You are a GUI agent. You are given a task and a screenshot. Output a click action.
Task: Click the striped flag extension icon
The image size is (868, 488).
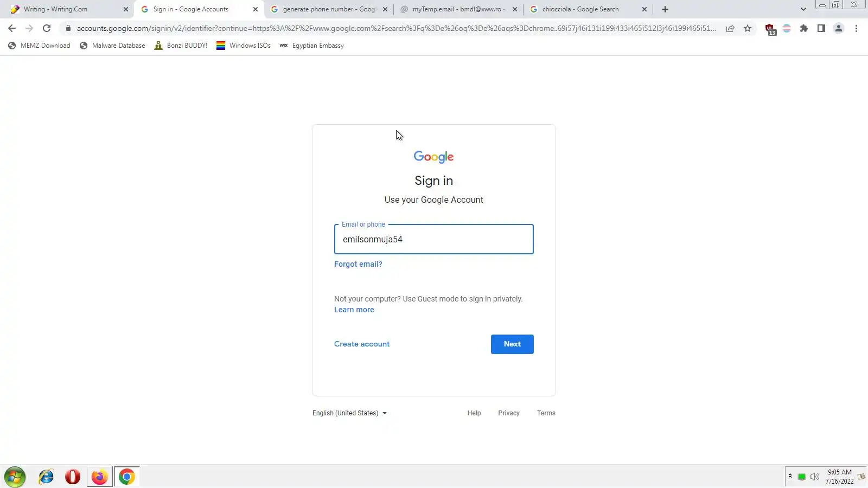point(787,28)
